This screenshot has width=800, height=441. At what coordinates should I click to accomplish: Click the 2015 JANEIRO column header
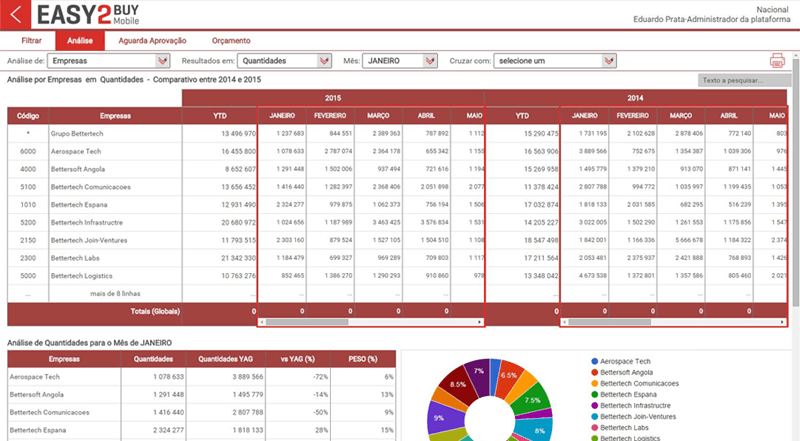click(x=282, y=116)
